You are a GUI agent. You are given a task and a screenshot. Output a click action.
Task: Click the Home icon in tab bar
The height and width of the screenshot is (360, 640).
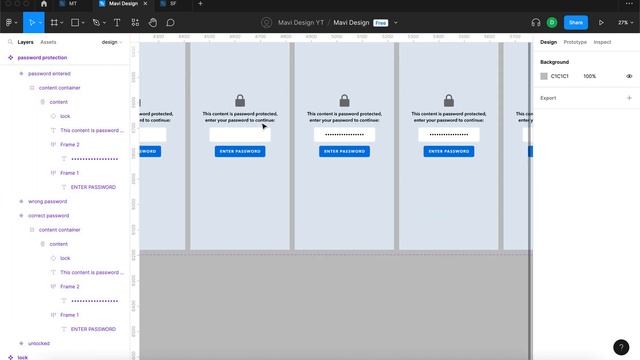click(44, 4)
